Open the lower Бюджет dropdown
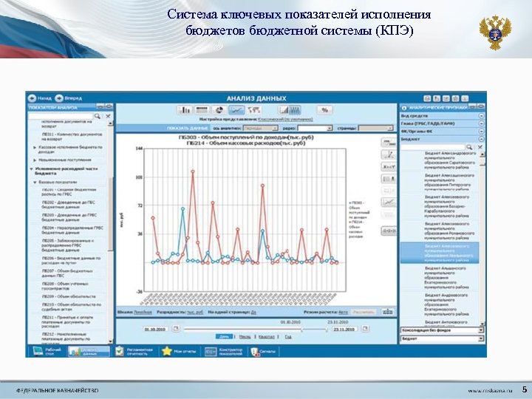The image size is (532, 399). (x=442, y=338)
